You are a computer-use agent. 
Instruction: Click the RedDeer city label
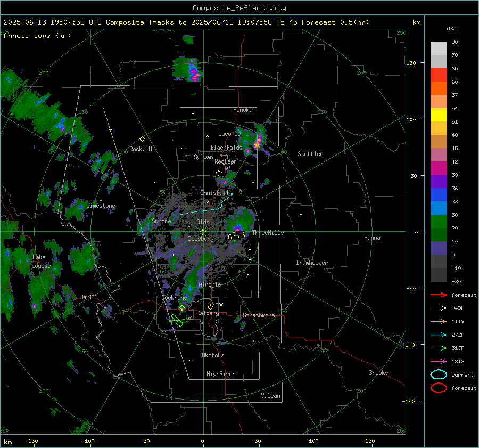pos(226,161)
